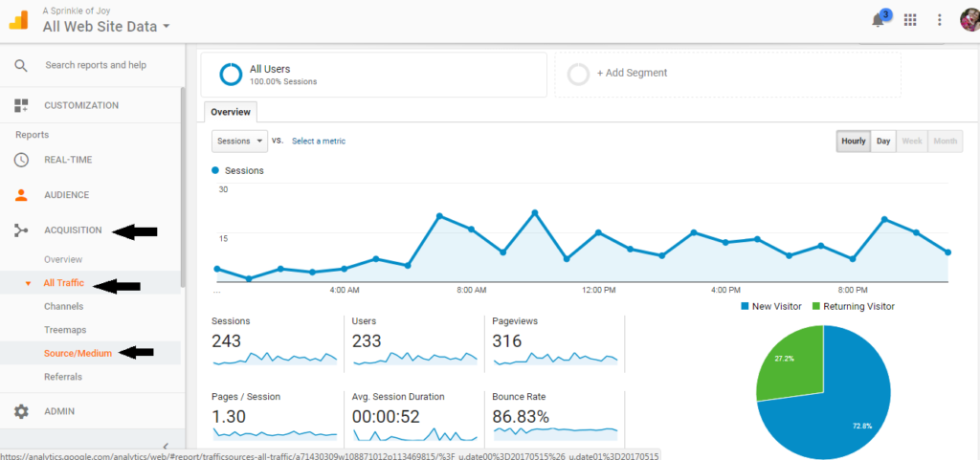The image size is (980, 460).
Task: Collapse the All Traffic tree section
Action: (28, 283)
